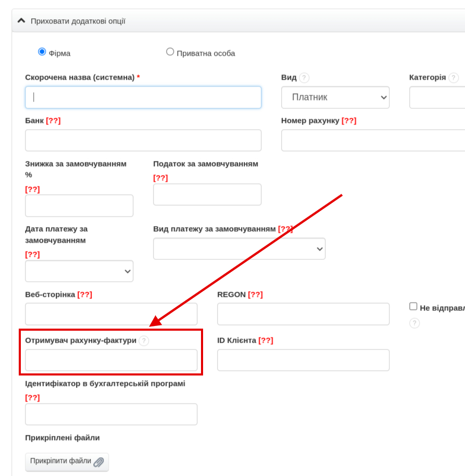Click the Отримувач рахунку-фактури input field
The width and height of the screenshot is (465, 476).
[111, 360]
